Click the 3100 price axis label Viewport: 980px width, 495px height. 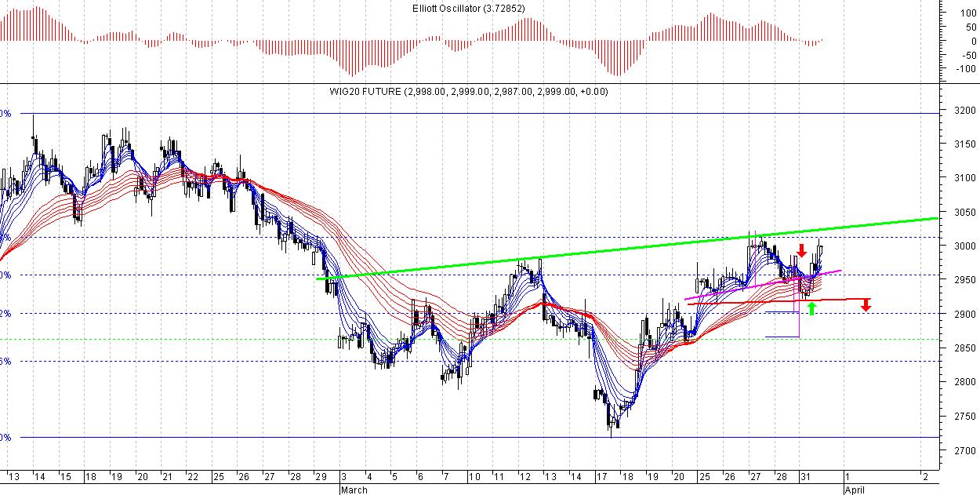click(965, 178)
